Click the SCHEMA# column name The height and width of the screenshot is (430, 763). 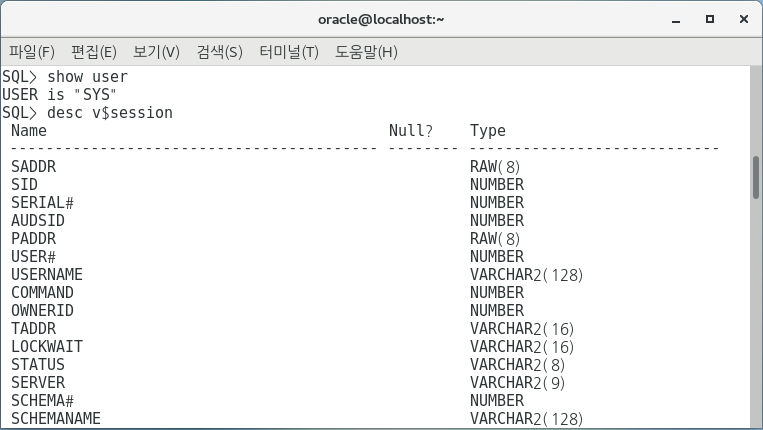pyautogui.click(x=42, y=400)
